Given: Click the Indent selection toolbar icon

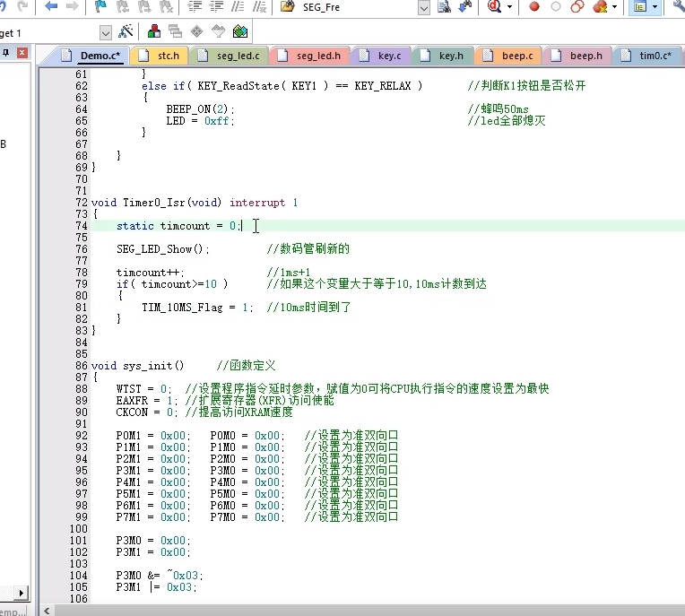Looking at the screenshot, I should (195, 6).
